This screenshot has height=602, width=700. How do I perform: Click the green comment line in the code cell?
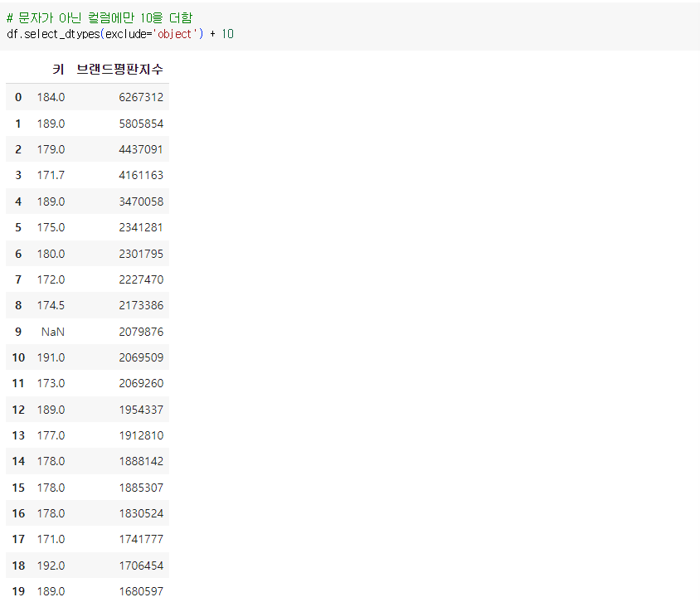click(100, 18)
